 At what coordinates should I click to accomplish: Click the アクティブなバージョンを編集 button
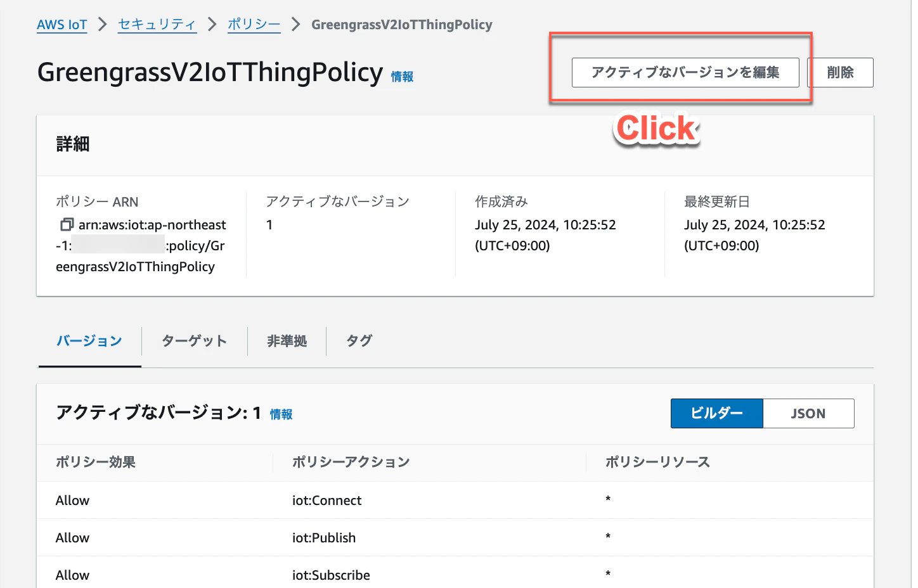pyautogui.click(x=685, y=72)
